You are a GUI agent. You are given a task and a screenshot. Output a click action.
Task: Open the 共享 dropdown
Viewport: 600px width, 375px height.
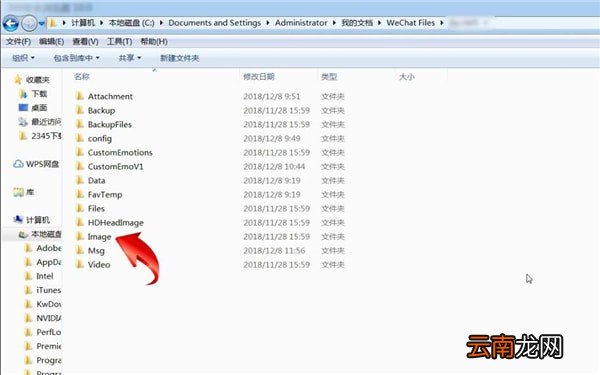pyautogui.click(x=130, y=58)
